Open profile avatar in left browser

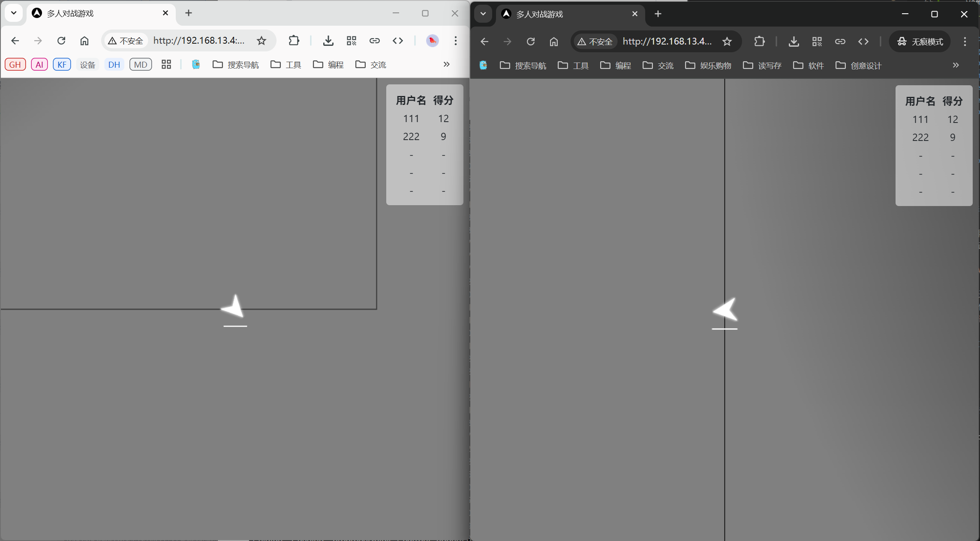point(432,41)
